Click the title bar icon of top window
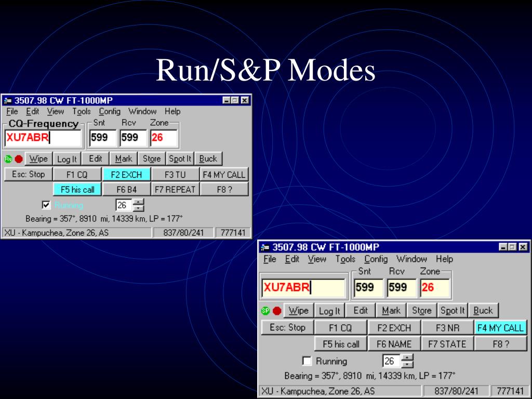532x399 pixels. tap(7, 101)
